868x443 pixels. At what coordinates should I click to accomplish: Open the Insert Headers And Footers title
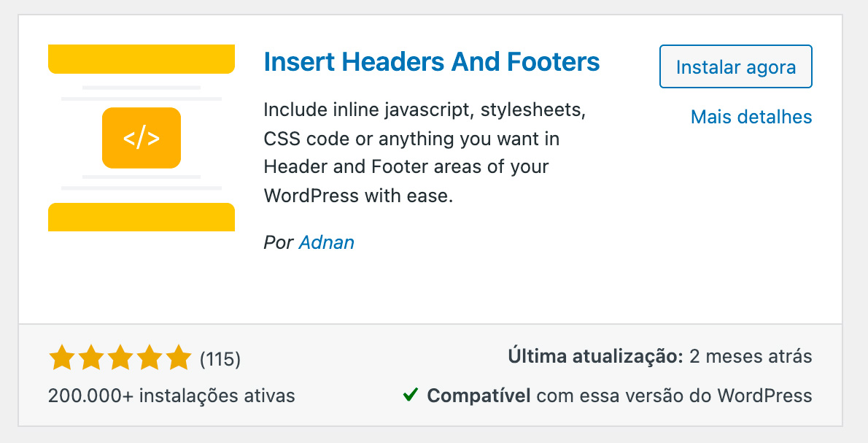432,61
